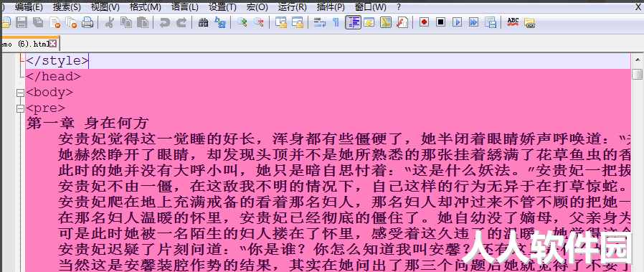This screenshot has width=644, height=272.
Task: Place cursor on the </style> line
Action: point(328,61)
